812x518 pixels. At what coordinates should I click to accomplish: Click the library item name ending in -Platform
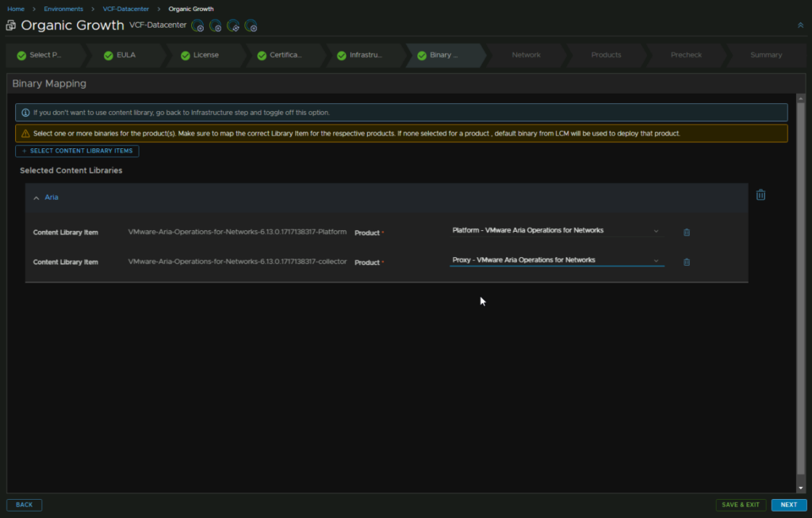(237, 232)
